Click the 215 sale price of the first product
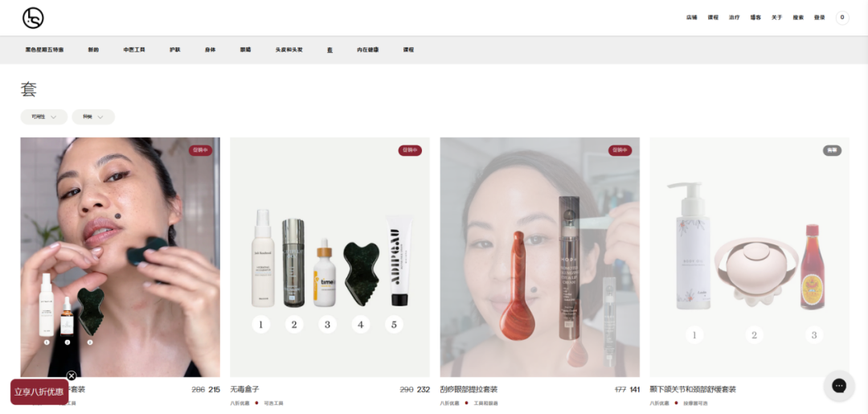 [x=214, y=390]
